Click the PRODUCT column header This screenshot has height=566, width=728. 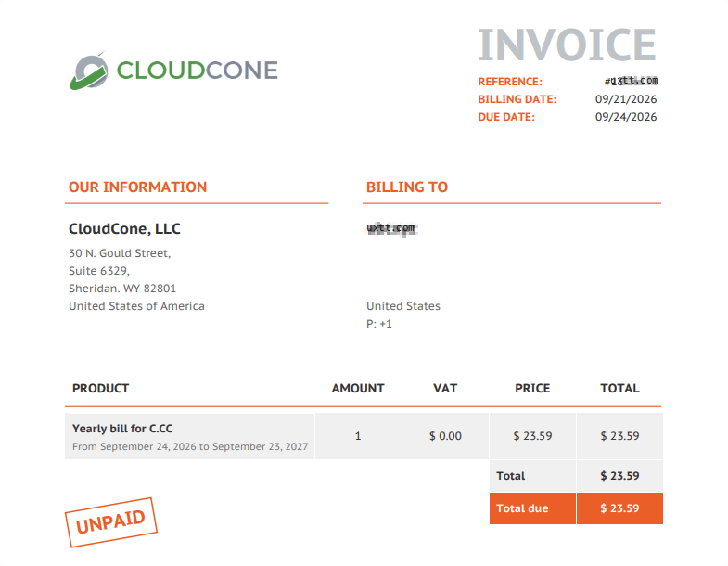coord(100,389)
